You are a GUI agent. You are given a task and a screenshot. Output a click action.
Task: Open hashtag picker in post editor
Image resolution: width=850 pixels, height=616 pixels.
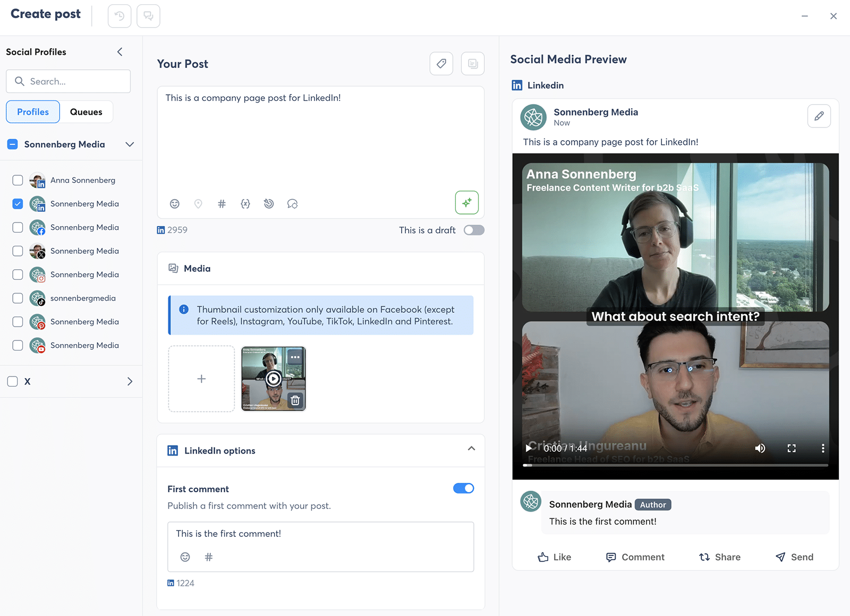click(x=222, y=204)
